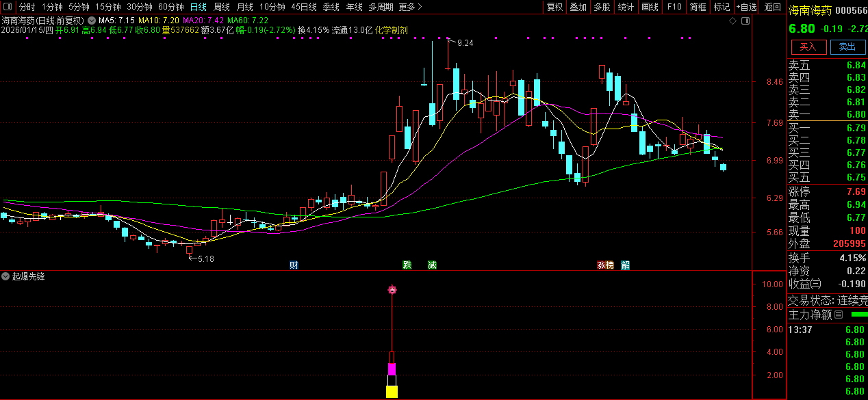Image resolution: width=868 pixels, height=400 pixels.
Task: Click the 减 info marker on the chart
Action: (432, 265)
